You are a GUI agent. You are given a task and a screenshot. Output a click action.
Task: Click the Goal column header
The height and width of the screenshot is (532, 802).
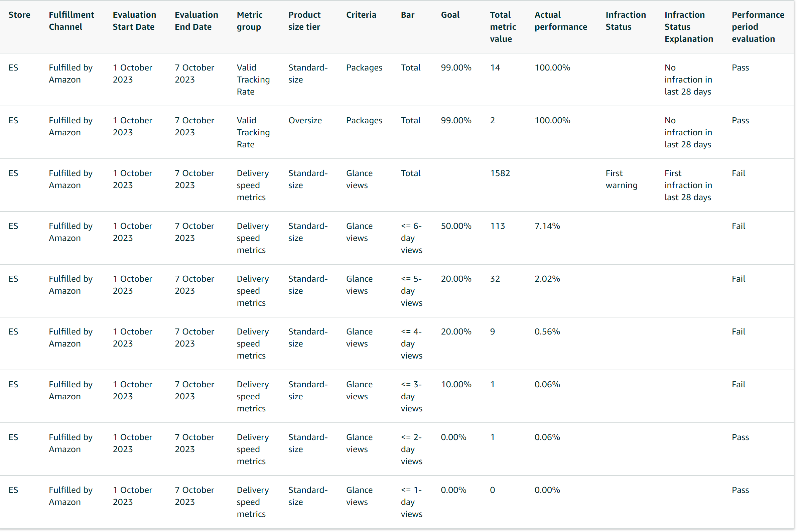[450, 15]
